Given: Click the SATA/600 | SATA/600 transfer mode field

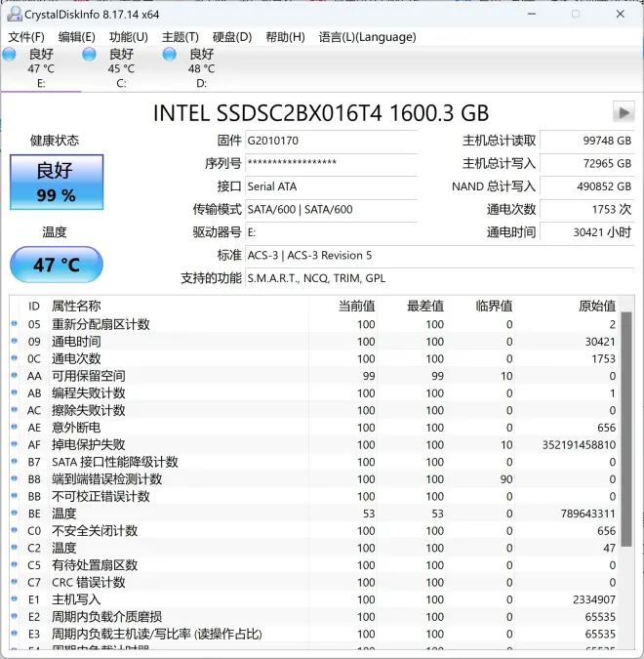Looking at the screenshot, I should [x=331, y=209].
